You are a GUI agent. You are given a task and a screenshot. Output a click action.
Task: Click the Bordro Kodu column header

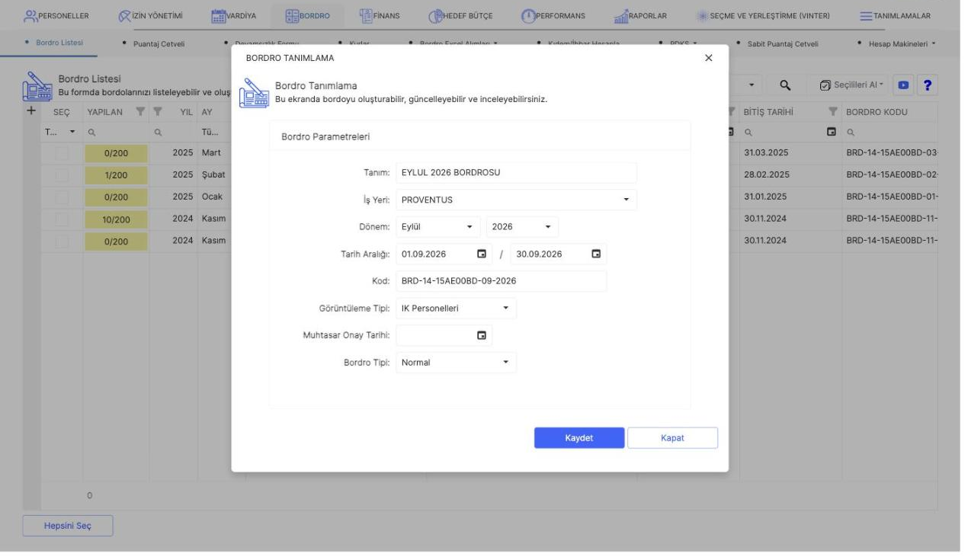[x=877, y=113]
